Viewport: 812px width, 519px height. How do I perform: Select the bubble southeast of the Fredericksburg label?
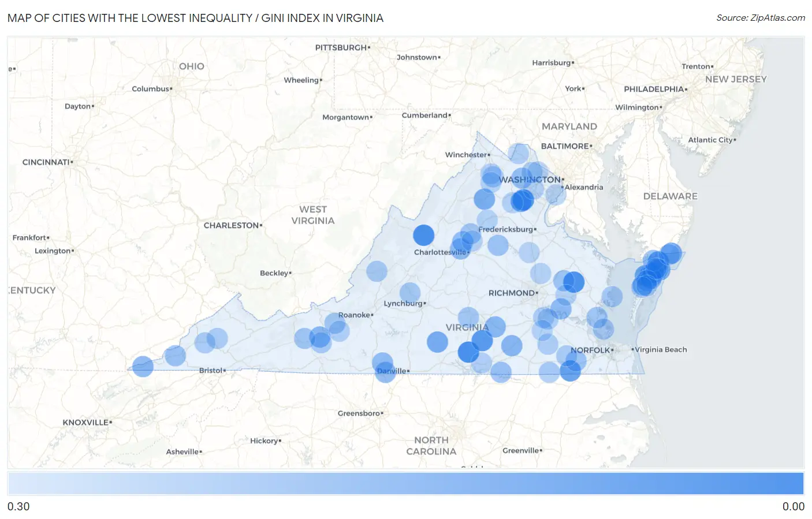529,252
